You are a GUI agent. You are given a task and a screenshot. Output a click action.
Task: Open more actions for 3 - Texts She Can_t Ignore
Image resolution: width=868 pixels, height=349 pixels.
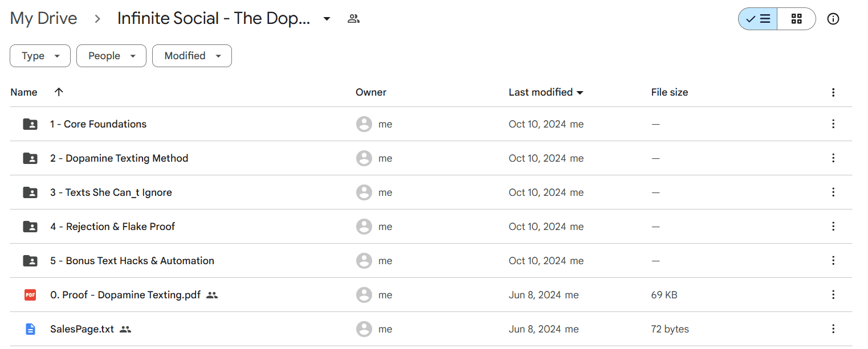pos(833,192)
